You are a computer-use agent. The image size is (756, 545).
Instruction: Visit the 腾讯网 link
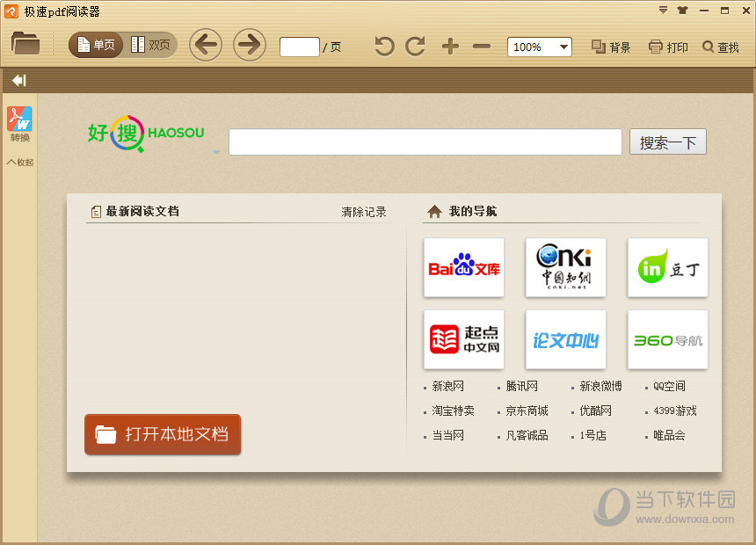(x=521, y=386)
